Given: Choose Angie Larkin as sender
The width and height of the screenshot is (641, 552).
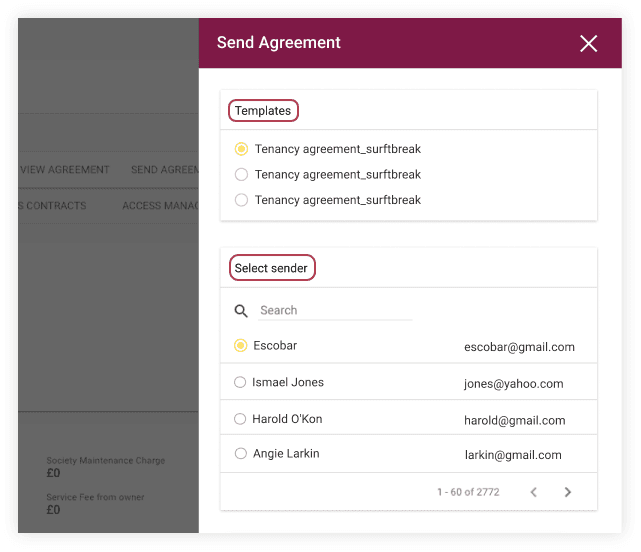Looking at the screenshot, I should click(240, 454).
